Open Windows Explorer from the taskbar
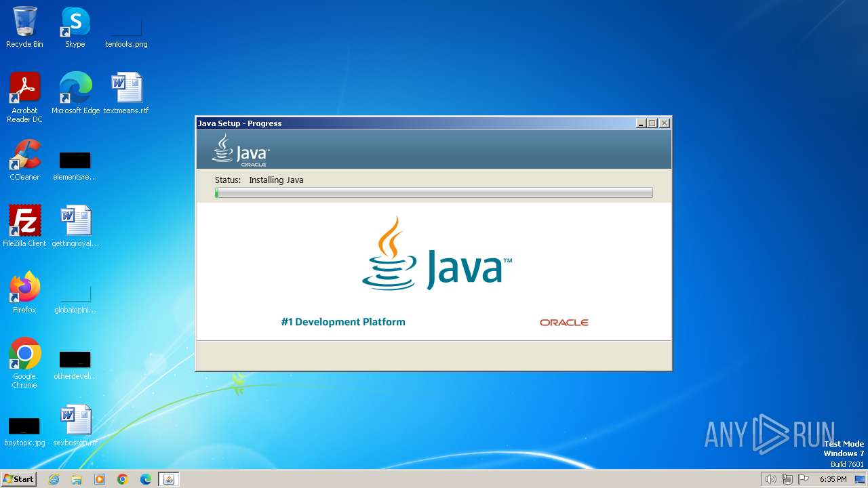The height and width of the screenshot is (488, 868). coord(77,479)
